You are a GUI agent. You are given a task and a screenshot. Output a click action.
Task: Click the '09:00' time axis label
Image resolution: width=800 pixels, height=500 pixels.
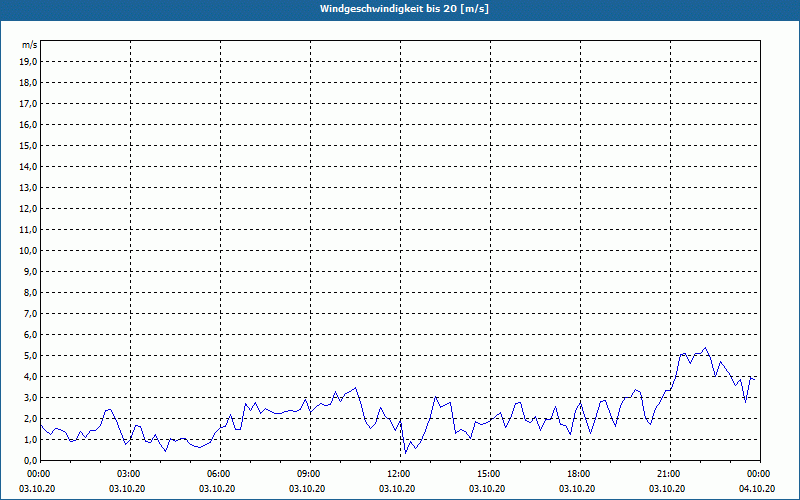[x=310, y=474]
